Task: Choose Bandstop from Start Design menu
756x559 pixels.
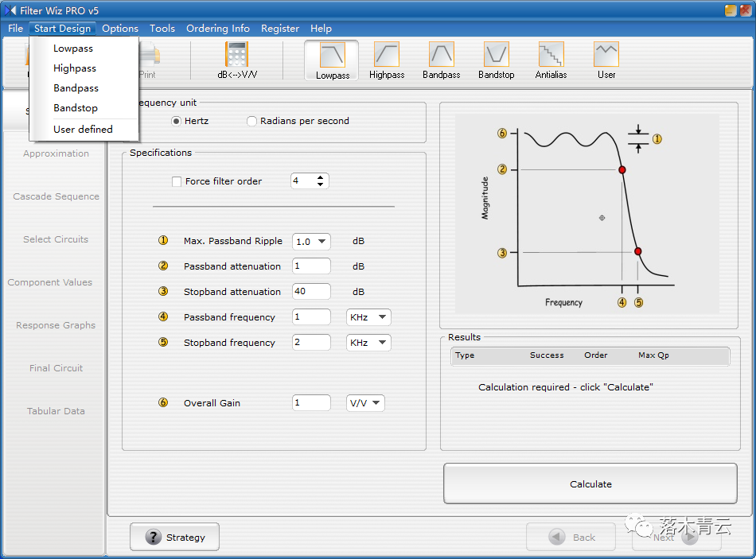Action: coord(76,108)
